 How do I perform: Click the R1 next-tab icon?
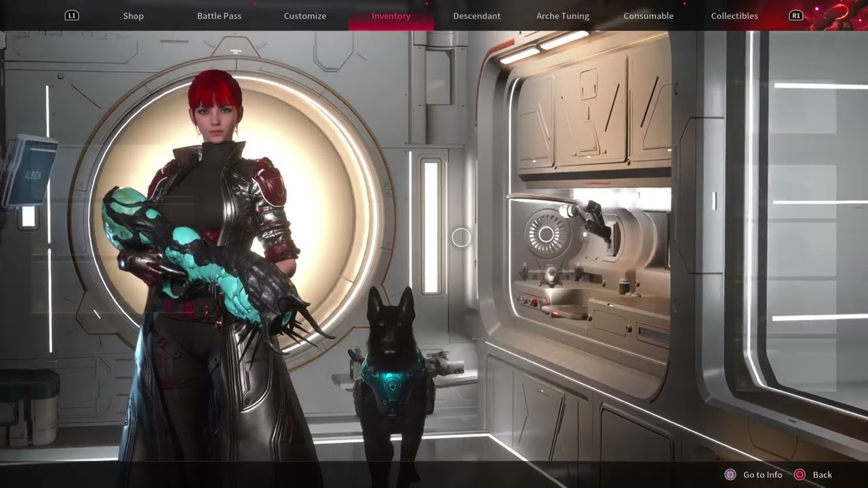796,15
